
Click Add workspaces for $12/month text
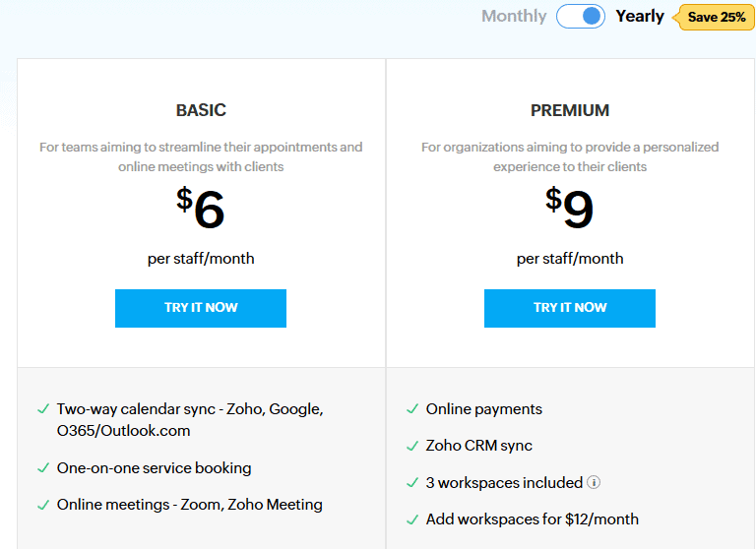(x=532, y=519)
